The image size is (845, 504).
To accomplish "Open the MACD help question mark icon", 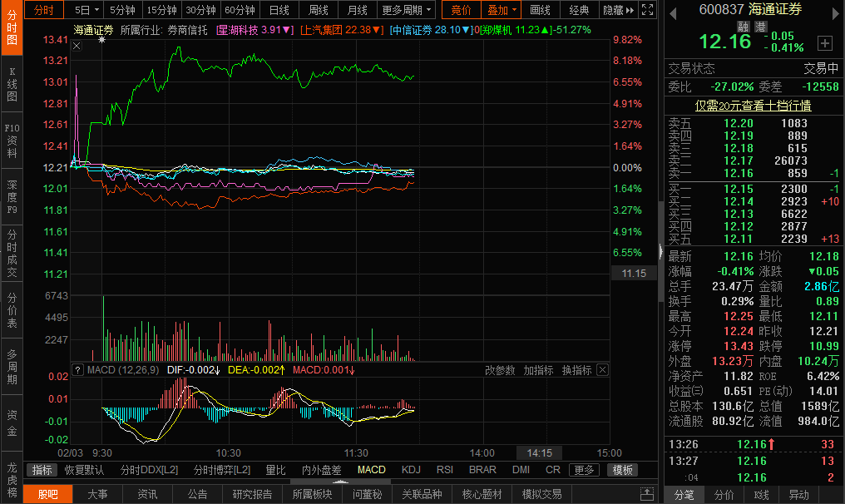I will (77, 370).
